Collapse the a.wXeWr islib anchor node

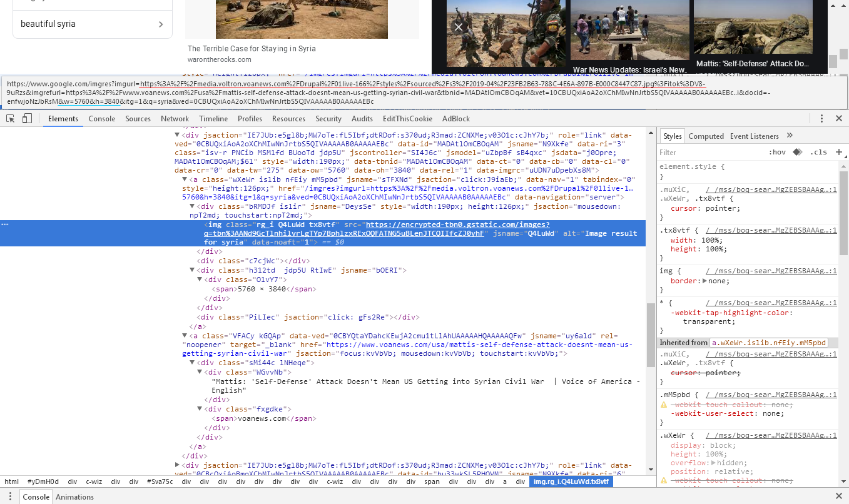pos(185,179)
